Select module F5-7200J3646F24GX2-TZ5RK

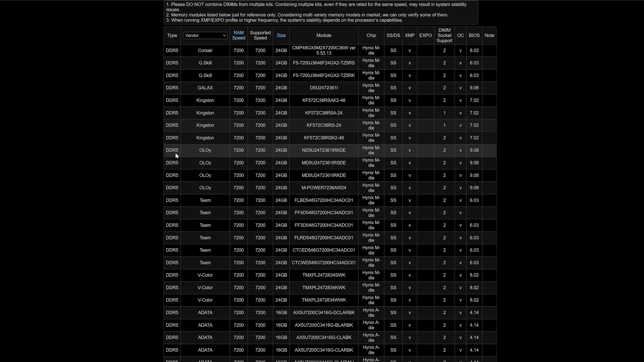click(324, 75)
